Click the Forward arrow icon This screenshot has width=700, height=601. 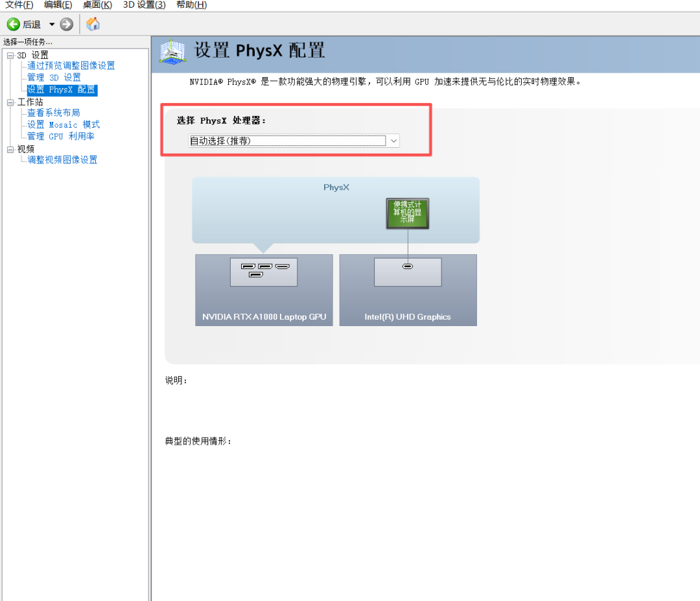(67, 24)
